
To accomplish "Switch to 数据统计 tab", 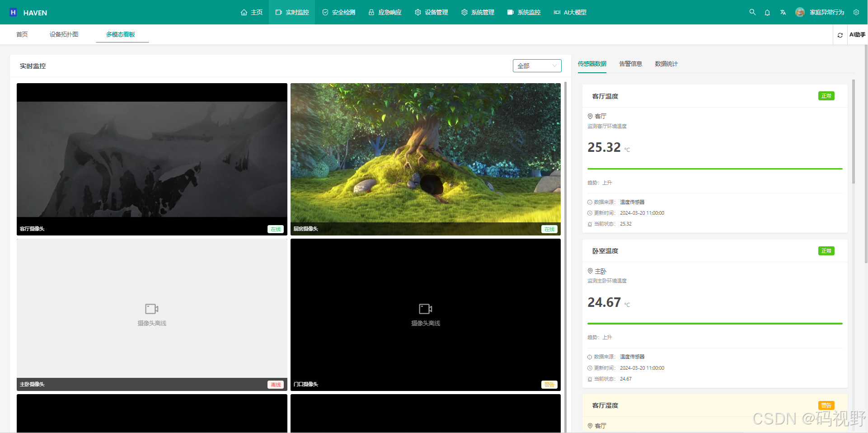I will pyautogui.click(x=666, y=64).
